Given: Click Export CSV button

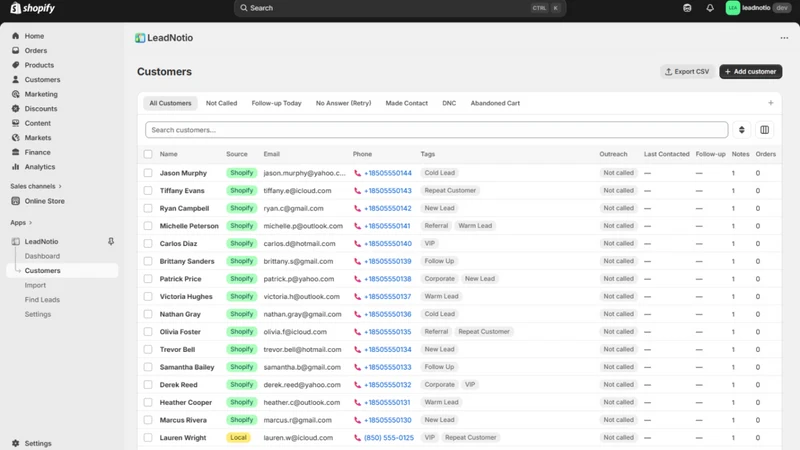Looking at the screenshot, I should click(x=687, y=71).
